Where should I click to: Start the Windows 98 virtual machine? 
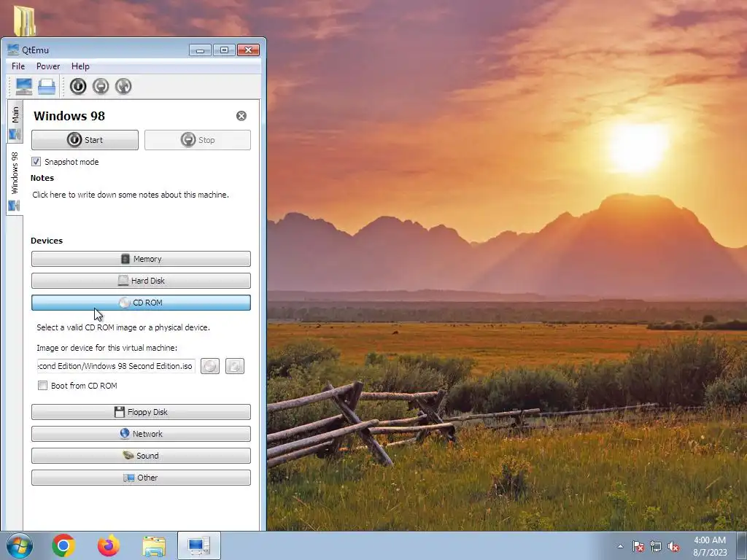click(85, 140)
